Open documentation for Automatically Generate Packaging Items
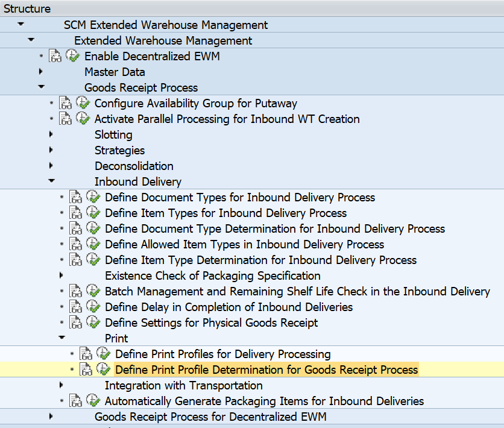504x428 pixels. coord(75,401)
